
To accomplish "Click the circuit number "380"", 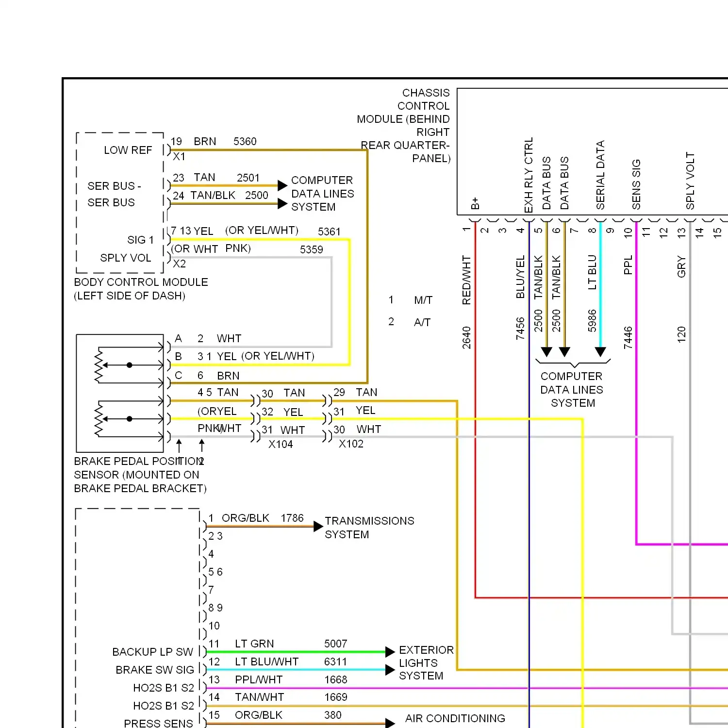I will 333,715.
